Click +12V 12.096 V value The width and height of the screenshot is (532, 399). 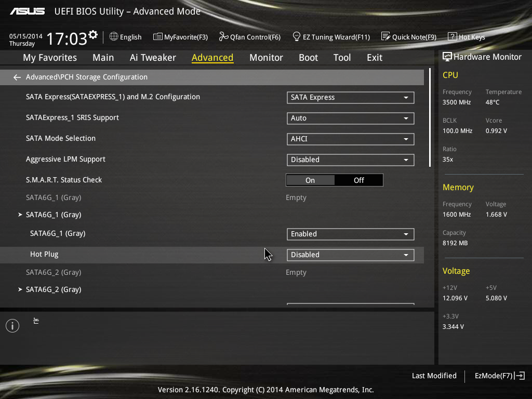pyautogui.click(x=455, y=298)
